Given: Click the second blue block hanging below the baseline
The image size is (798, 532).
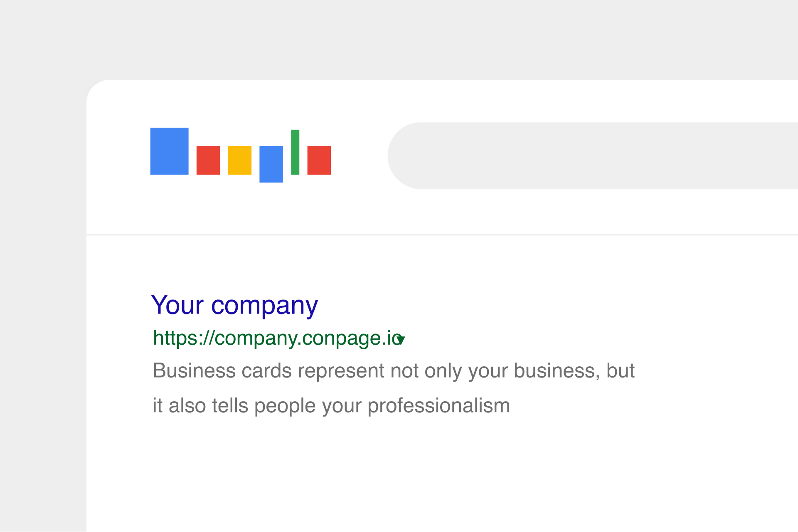Looking at the screenshot, I should (x=271, y=164).
